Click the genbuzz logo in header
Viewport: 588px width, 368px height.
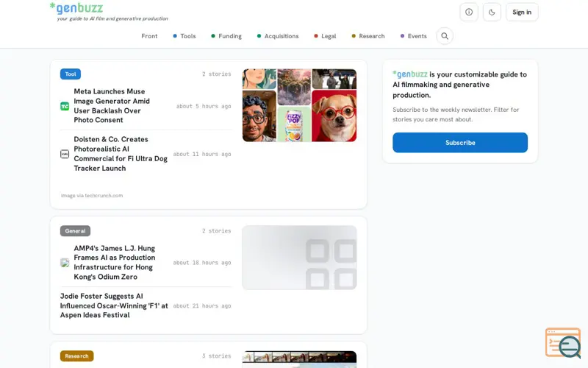[x=76, y=8]
